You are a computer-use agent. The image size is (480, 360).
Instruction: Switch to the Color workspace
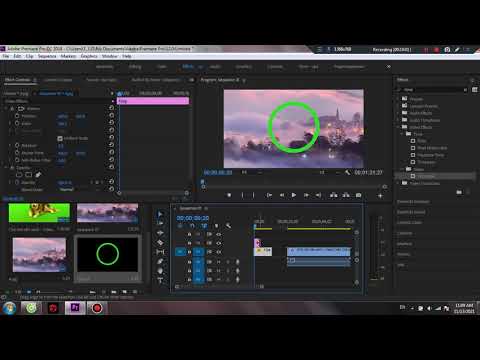pos(162,67)
